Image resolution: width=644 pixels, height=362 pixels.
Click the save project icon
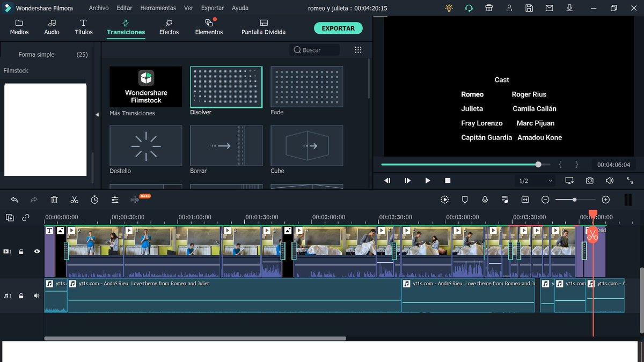529,8
